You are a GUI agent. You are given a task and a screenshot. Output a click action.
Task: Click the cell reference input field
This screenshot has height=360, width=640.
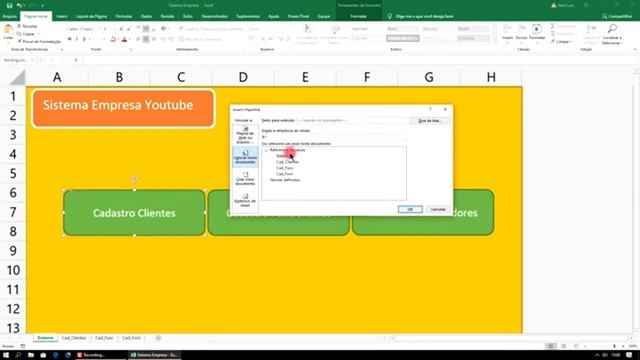click(x=334, y=137)
